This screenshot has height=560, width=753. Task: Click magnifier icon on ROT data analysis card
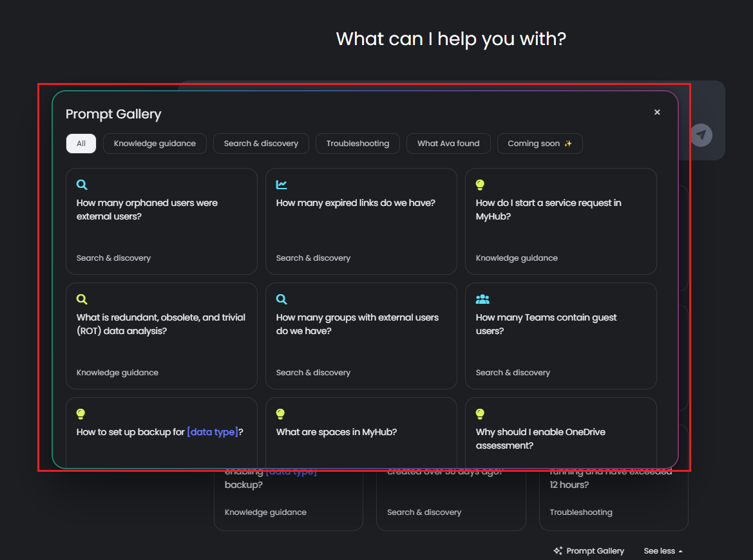click(x=82, y=299)
